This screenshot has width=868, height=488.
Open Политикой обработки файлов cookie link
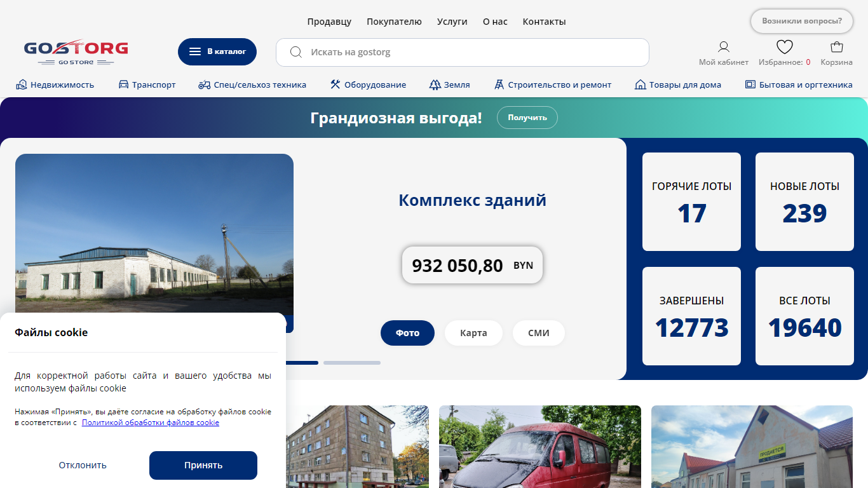pos(151,423)
